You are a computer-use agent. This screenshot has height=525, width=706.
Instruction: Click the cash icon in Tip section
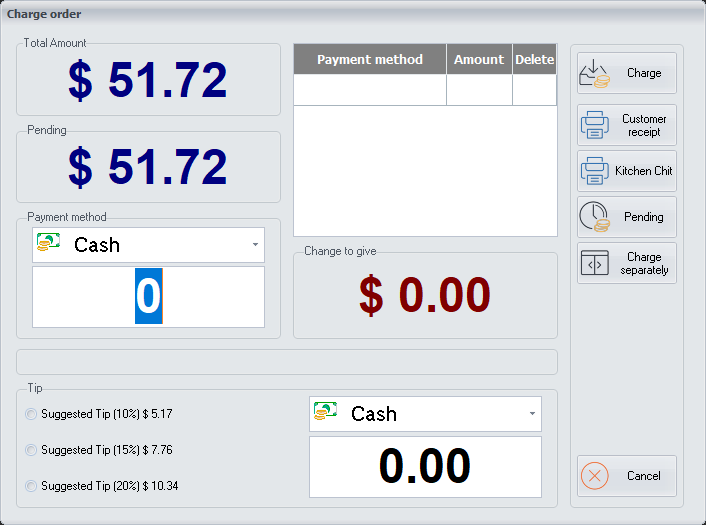pos(325,413)
